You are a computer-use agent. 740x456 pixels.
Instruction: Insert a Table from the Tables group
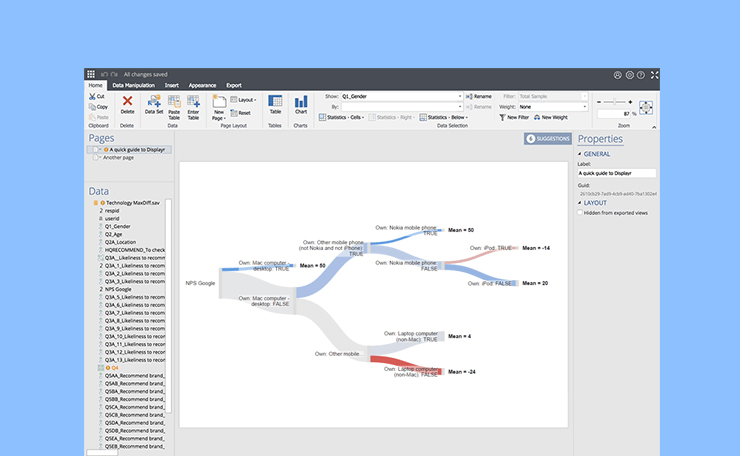click(x=275, y=102)
